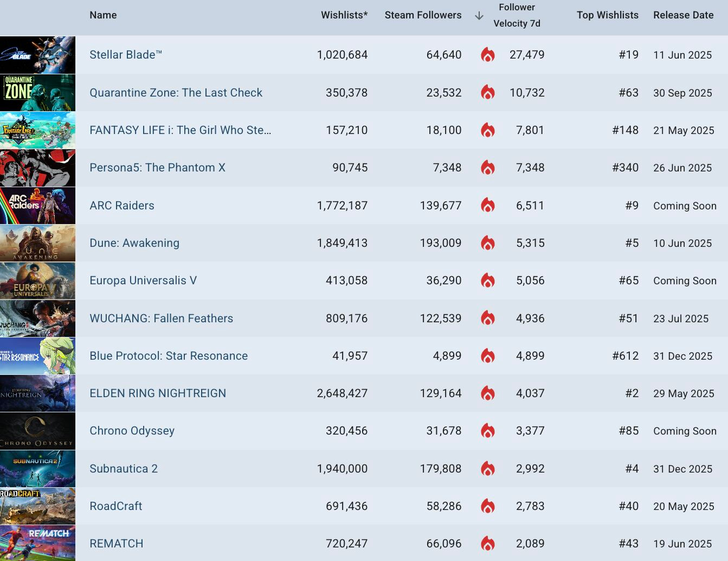Click the flame icon in ELDEN RING NIGHTREIGN row
Image resolution: width=728 pixels, height=561 pixels.
[x=488, y=393]
